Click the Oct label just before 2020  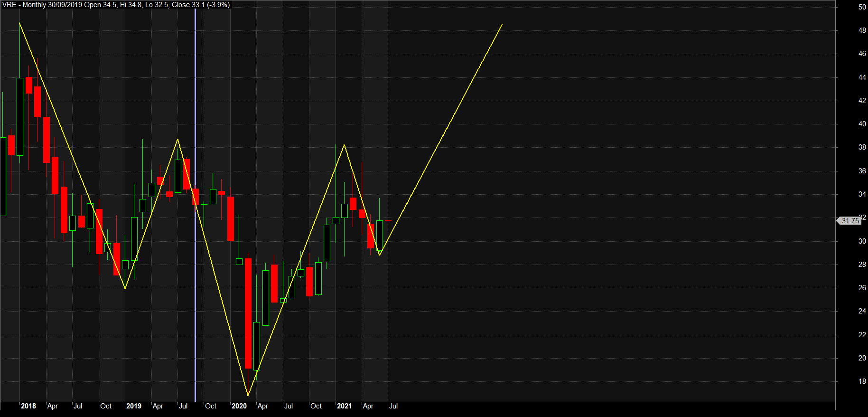[211, 406]
